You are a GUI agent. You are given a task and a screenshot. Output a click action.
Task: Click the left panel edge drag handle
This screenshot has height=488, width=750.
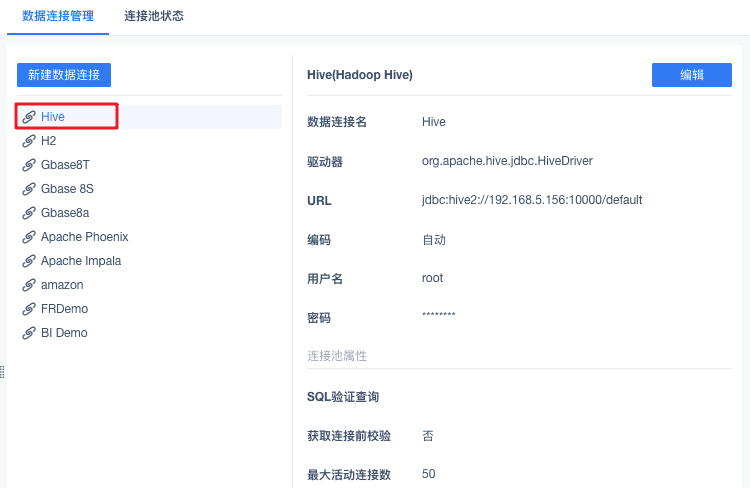[x=3, y=372]
